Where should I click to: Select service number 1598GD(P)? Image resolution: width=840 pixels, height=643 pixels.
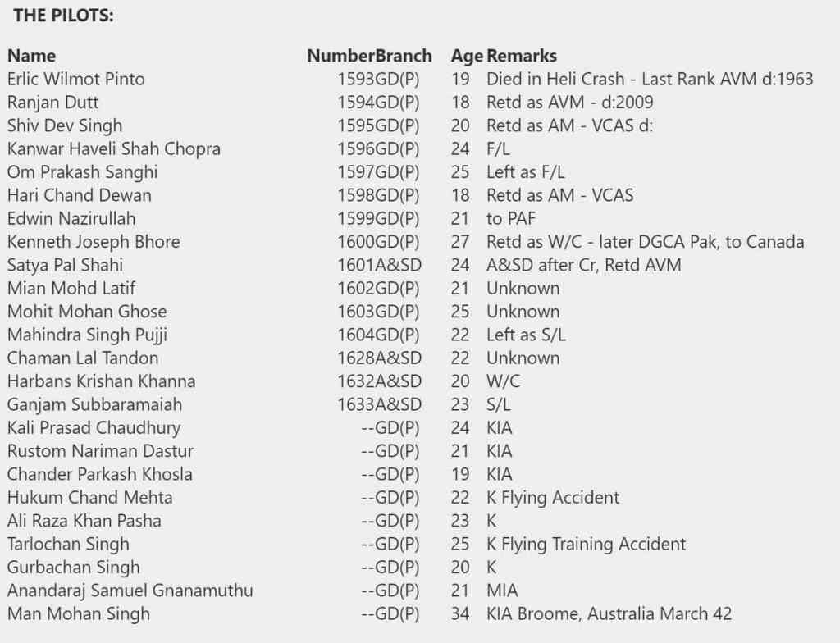tap(378, 195)
